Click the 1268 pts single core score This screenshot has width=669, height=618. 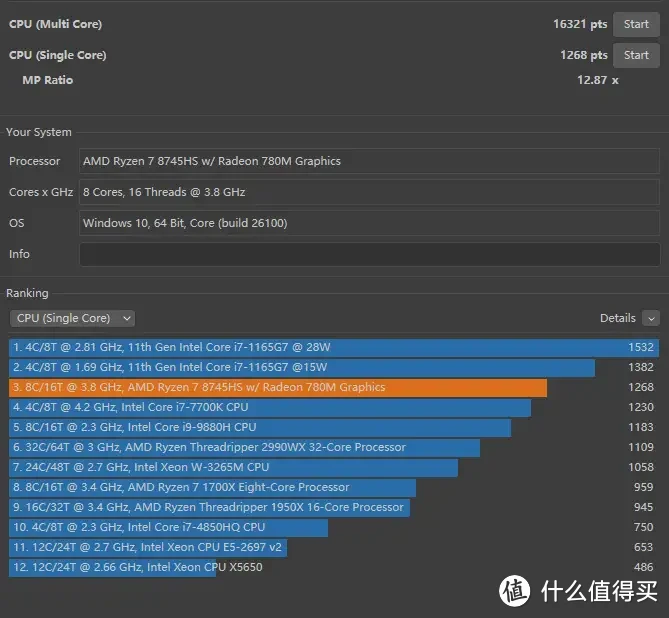coord(584,55)
